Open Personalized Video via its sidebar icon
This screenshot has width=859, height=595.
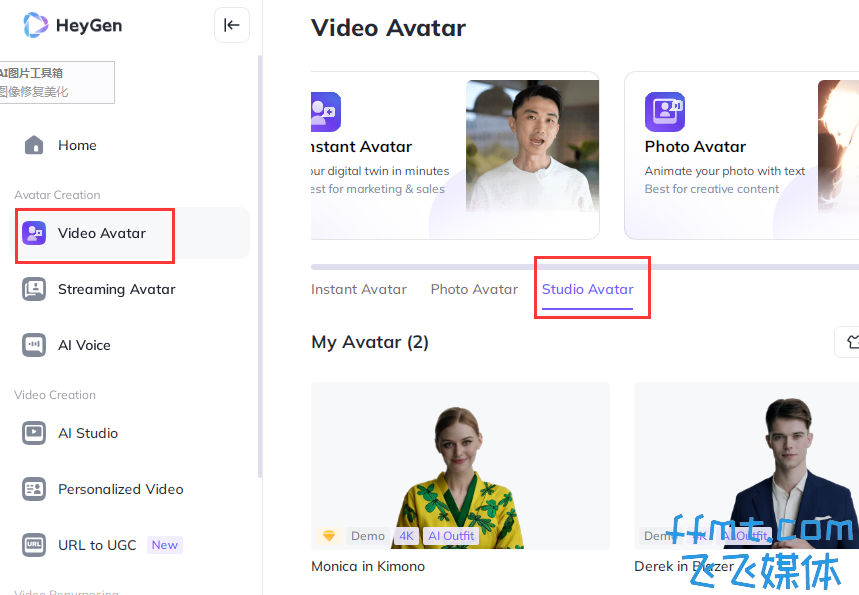coord(34,489)
